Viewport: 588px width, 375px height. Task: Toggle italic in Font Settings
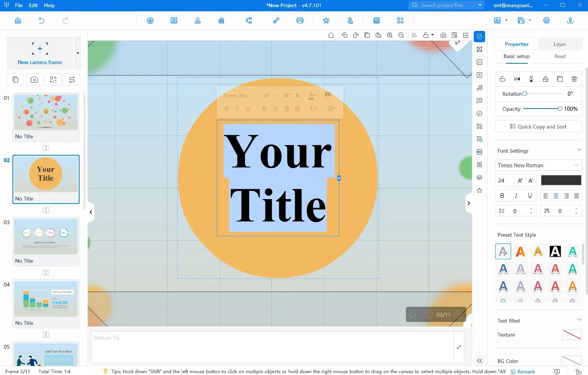coord(516,195)
